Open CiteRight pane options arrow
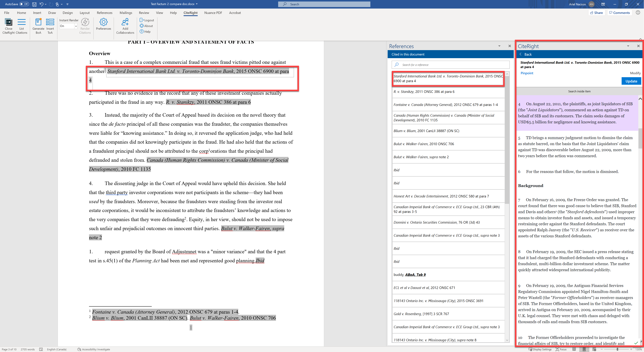This screenshot has width=644, height=352. coord(628,46)
